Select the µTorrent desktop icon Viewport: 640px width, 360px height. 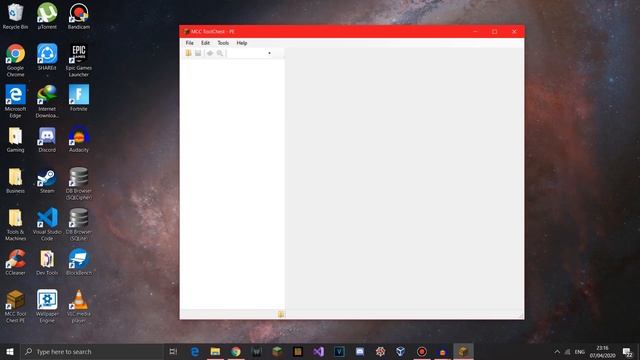pos(47,16)
